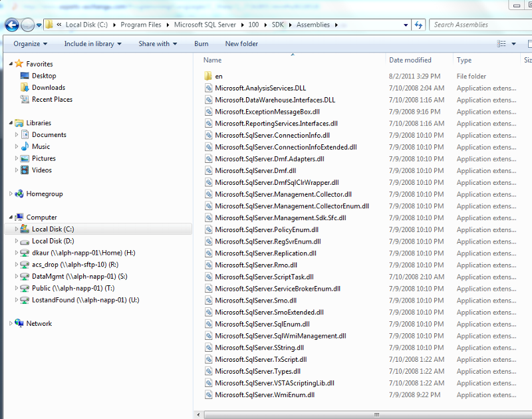Expand the Documents library tree node

[x=16, y=134]
